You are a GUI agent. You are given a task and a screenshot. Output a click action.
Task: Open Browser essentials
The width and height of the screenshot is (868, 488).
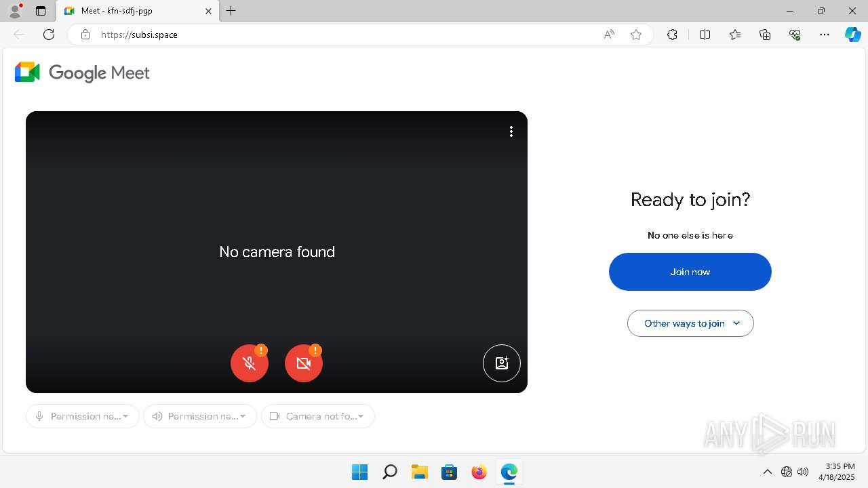tap(795, 35)
